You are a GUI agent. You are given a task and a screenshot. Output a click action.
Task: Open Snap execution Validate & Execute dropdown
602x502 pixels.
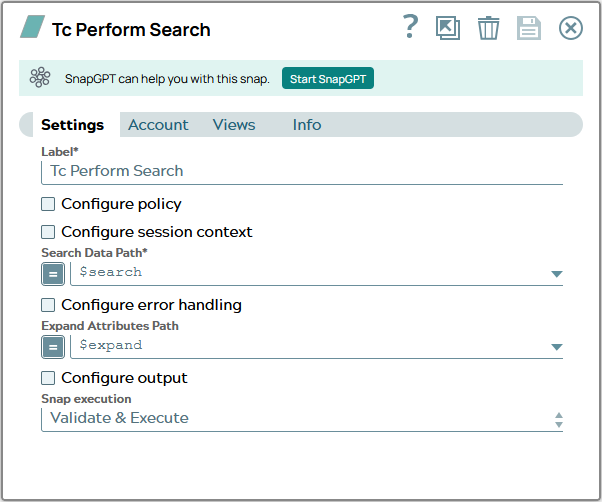[x=302, y=419]
